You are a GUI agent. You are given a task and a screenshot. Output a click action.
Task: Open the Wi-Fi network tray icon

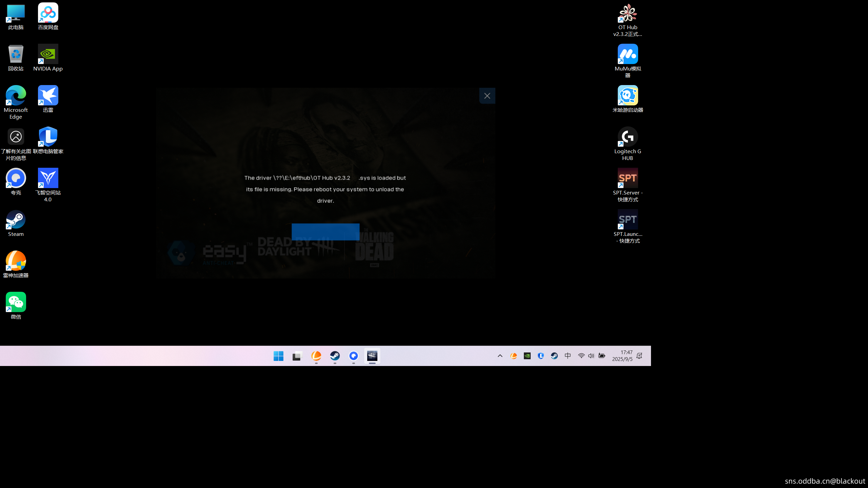coord(581,356)
